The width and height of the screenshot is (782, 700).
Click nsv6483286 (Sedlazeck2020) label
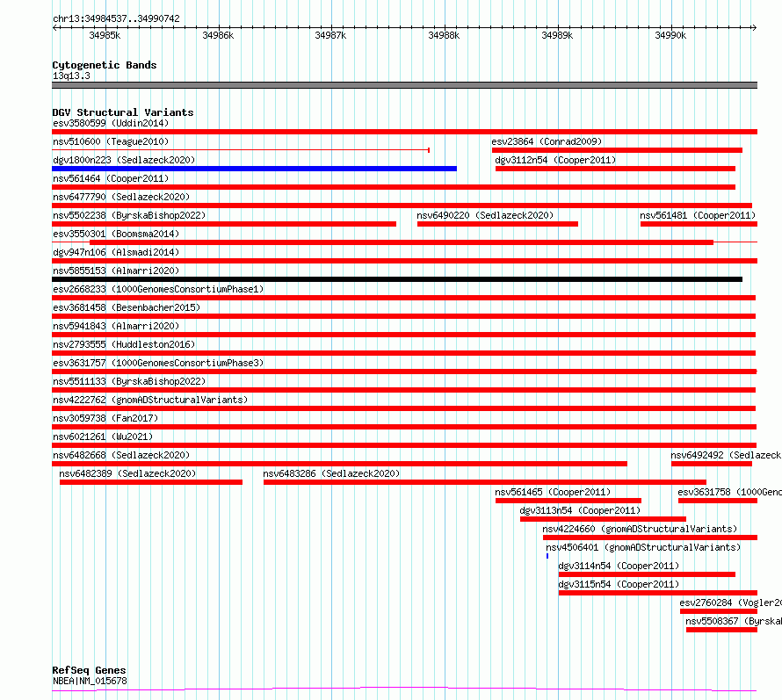(x=331, y=473)
